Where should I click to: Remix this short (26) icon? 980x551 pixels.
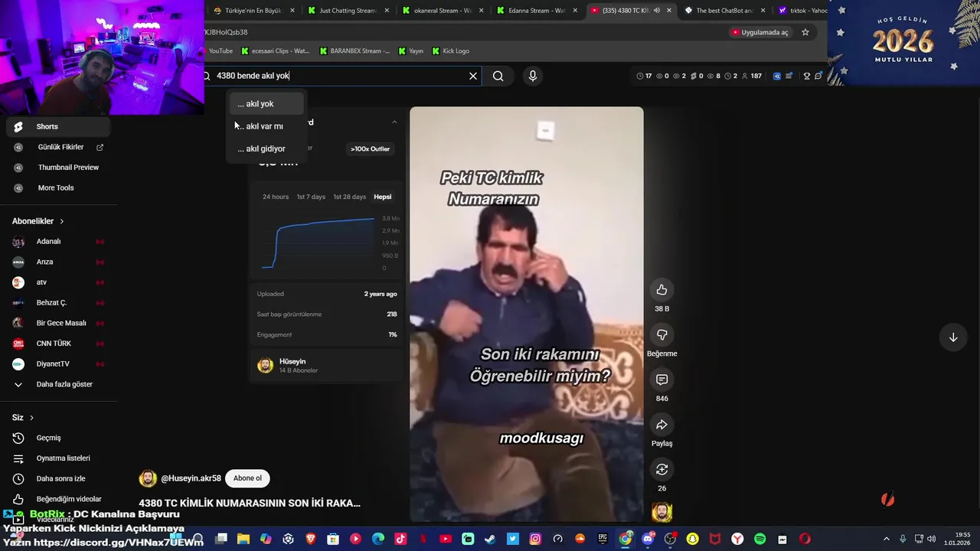coord(661,469)
